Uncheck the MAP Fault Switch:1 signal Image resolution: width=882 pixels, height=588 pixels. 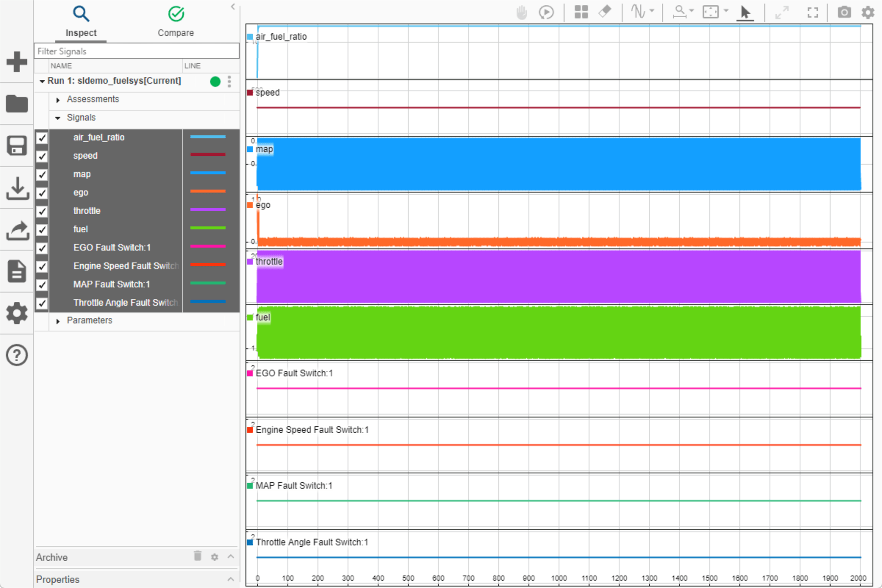pyautogui.click(x=42, y=284)
